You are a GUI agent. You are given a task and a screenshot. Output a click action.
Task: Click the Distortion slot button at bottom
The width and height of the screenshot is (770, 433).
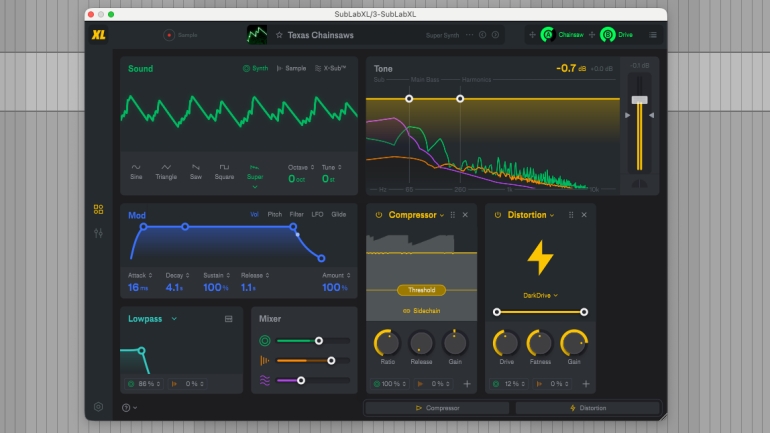pyautogui.click(x=587, y=408)
